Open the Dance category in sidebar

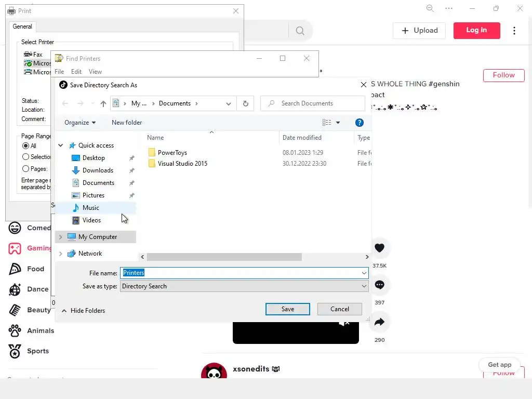[x=29, y=289]
